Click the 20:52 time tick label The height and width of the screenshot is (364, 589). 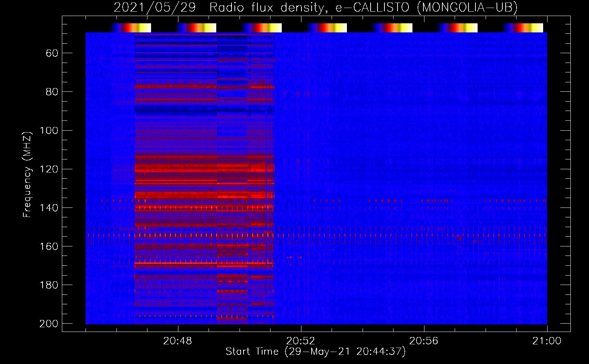click(300, 341)
